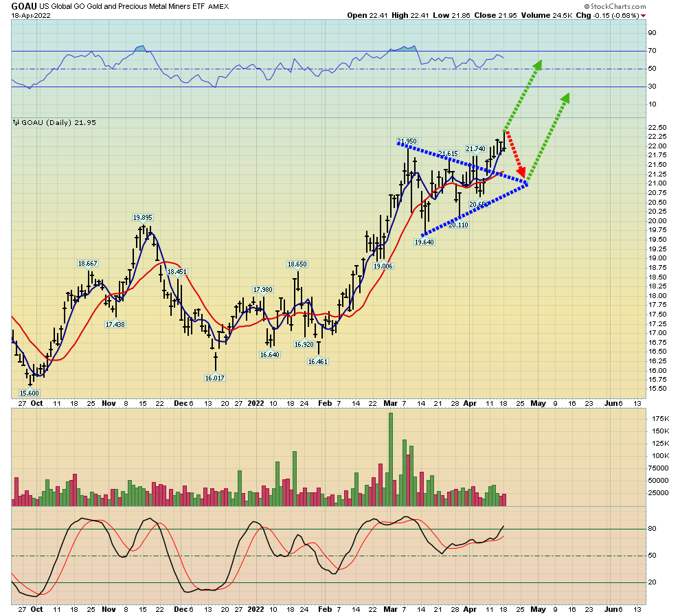Click the 16.920 price label
The width and height of the screenshot is (680, 616).
point(304,344)
